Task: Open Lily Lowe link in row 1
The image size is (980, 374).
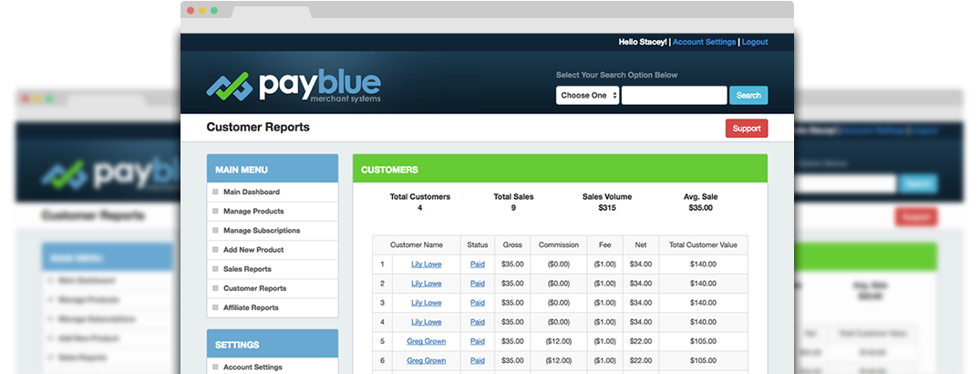Action: (x=427, y=265)
